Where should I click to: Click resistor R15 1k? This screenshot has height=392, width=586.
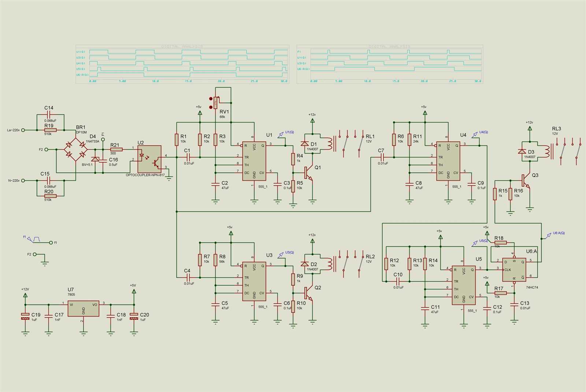pyautogui.click(x=495, y=194)
